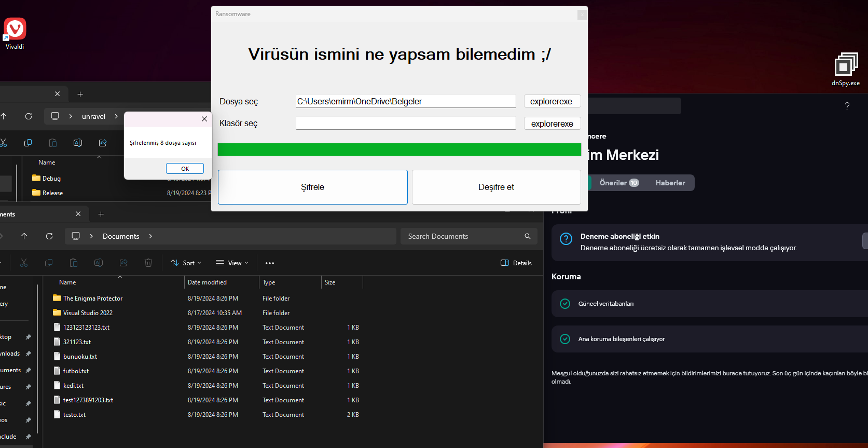Image resolution: width=868 pixels, height=448 pixels.
Task: Select file 123123123123.txt
Action: (x=86, y=328)
